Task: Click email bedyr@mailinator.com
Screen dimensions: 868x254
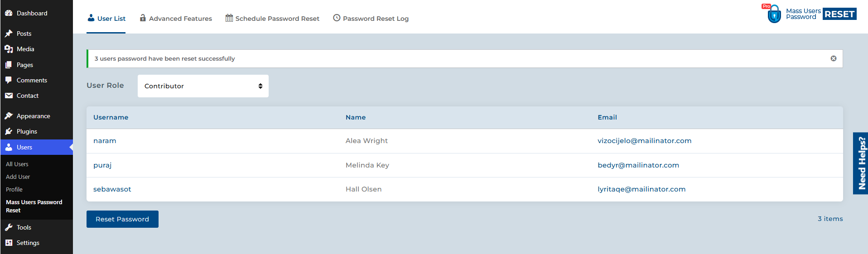Action: tap(638, 165)
